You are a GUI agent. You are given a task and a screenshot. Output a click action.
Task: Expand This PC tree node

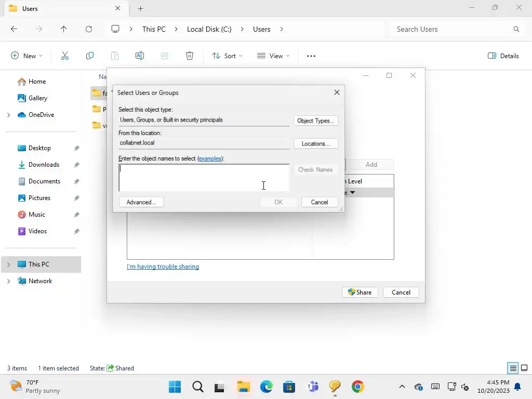(x=8, y=264)
